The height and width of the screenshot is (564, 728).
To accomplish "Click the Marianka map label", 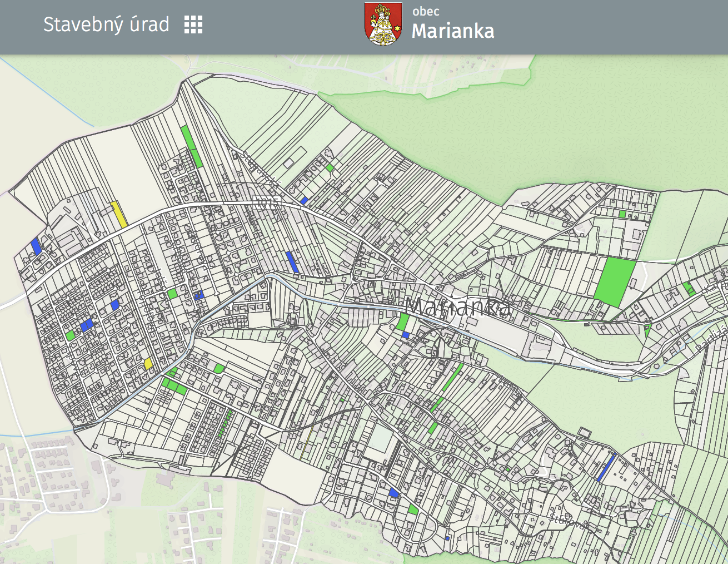I will 457,308.
